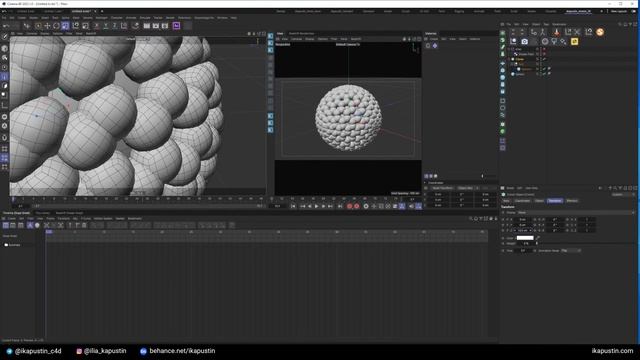The width and height of the screenshot is (640, 360).
Task: Click the first icon in Materials panel
Action: coord(428,46)
